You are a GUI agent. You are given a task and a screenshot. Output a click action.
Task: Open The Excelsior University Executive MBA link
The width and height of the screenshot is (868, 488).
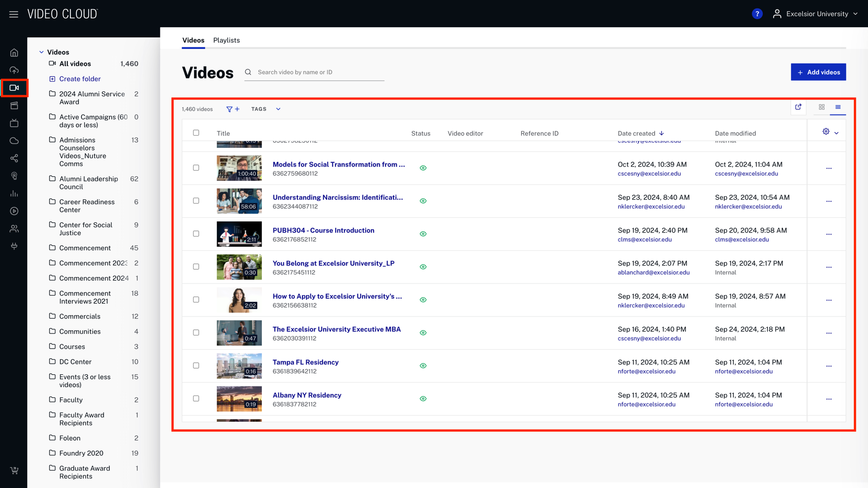coord(337,329)
